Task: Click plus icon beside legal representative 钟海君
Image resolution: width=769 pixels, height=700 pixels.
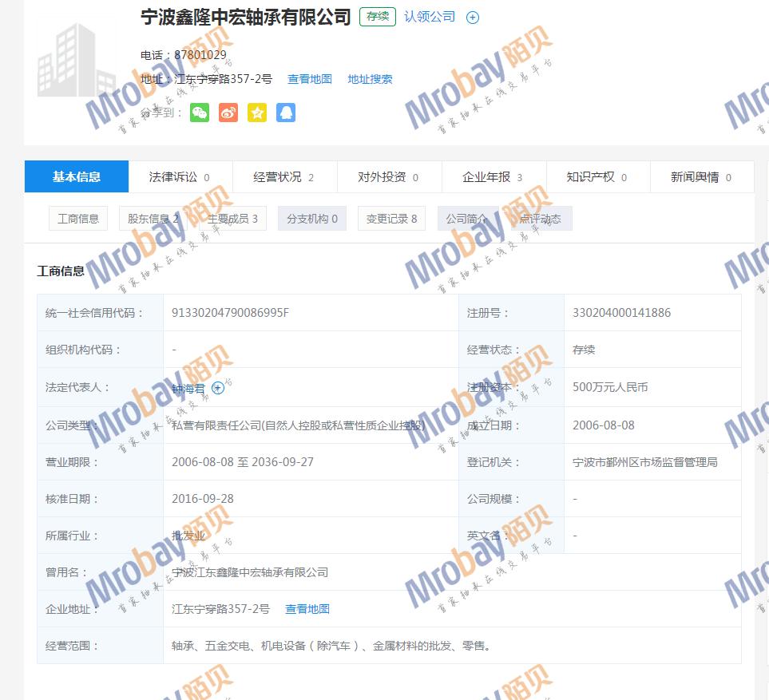Action: click(x=218, y=388)
